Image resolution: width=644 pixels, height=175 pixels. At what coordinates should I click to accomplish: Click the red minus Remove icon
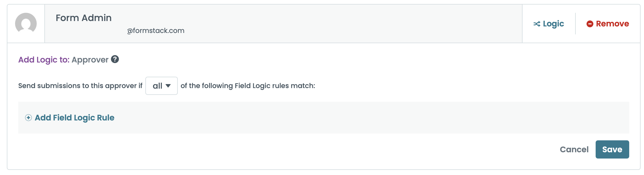point(590,24)
